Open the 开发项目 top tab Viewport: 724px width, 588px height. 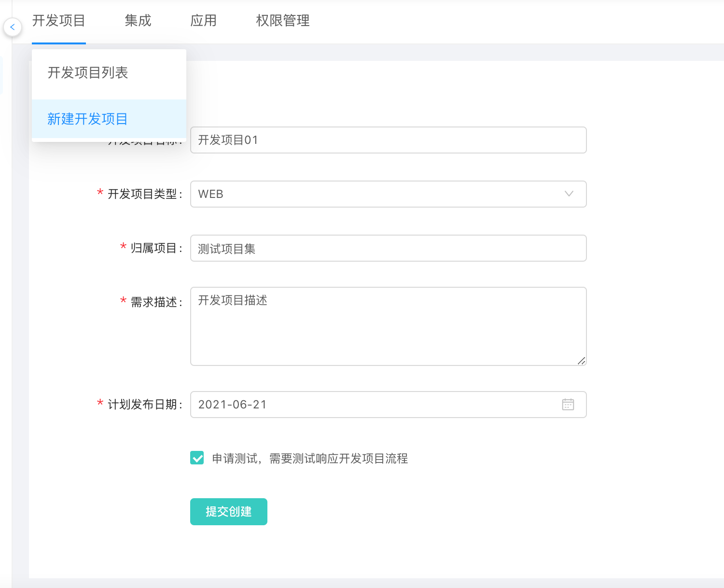coord(59,21)
